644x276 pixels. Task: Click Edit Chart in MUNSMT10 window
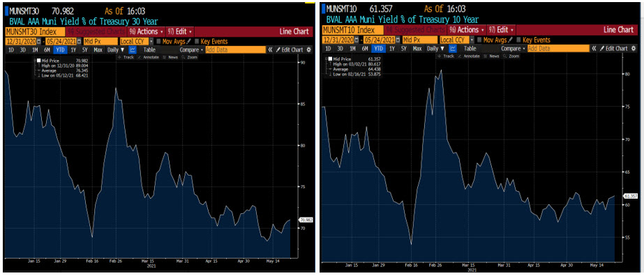(613, 48)
